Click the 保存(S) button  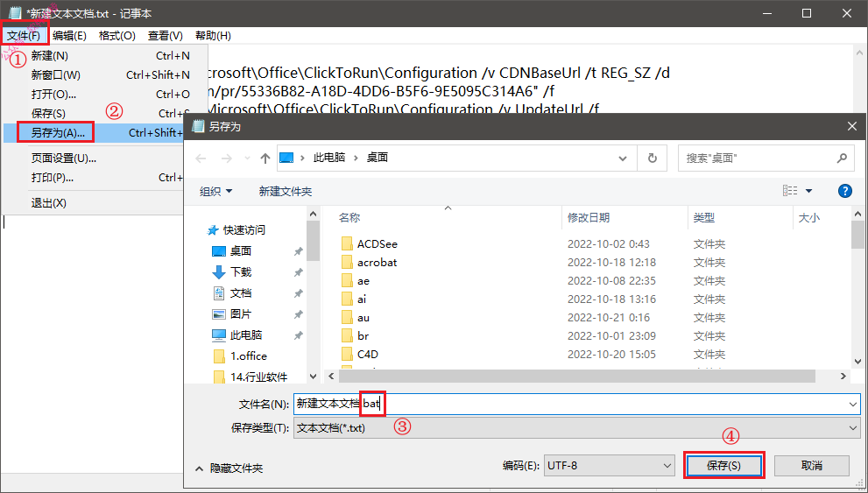click(x=724, y=466)
